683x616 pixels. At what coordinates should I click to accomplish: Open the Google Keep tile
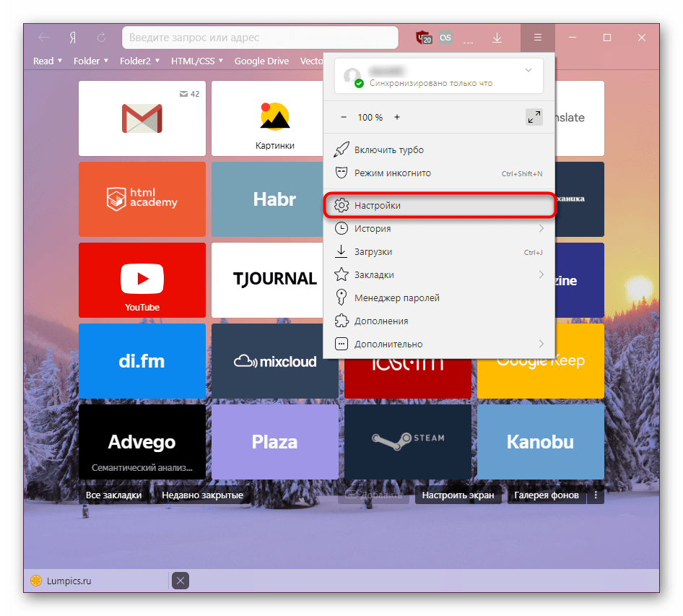pos(541,378)
